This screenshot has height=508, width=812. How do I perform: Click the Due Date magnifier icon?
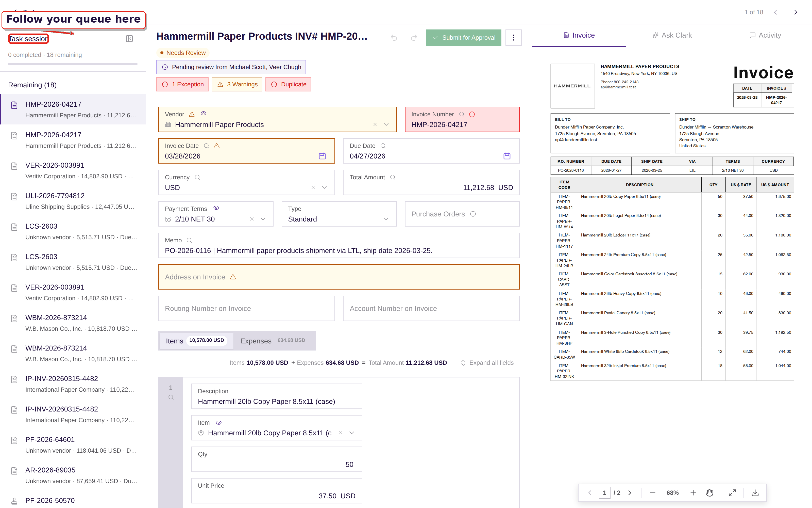coord(383,146)
